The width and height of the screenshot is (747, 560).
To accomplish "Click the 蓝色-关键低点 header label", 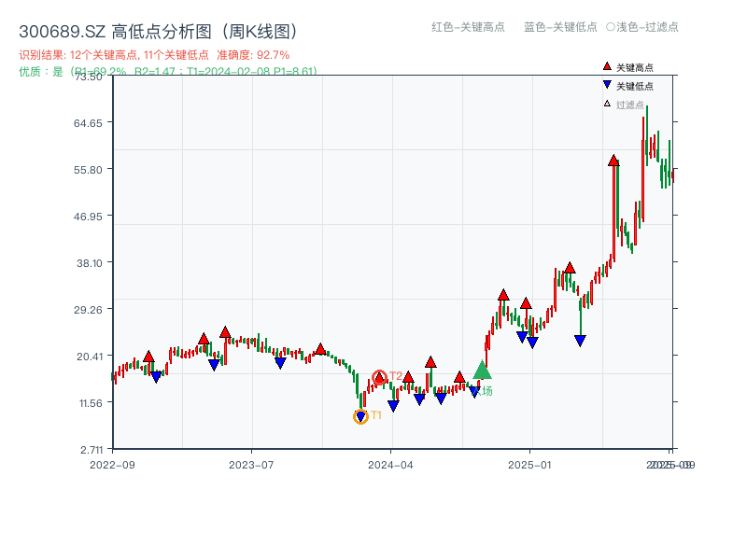I will click(x=560, y=27).
